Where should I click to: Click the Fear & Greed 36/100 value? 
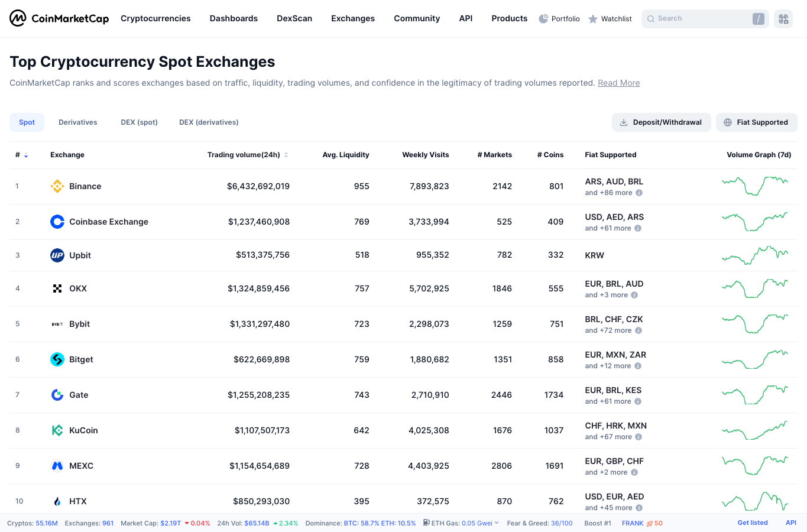click(562, 523)
